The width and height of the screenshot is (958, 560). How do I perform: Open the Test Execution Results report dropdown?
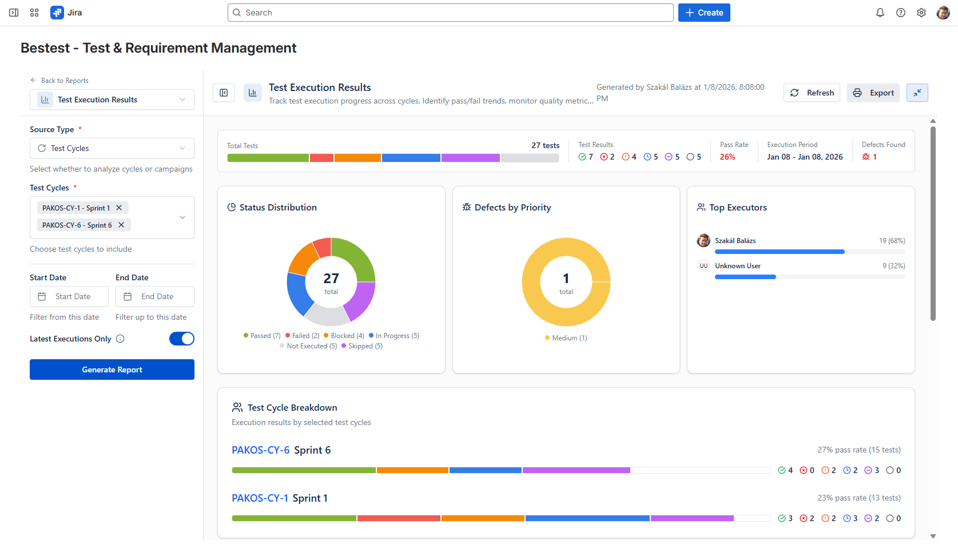point(112,99)
